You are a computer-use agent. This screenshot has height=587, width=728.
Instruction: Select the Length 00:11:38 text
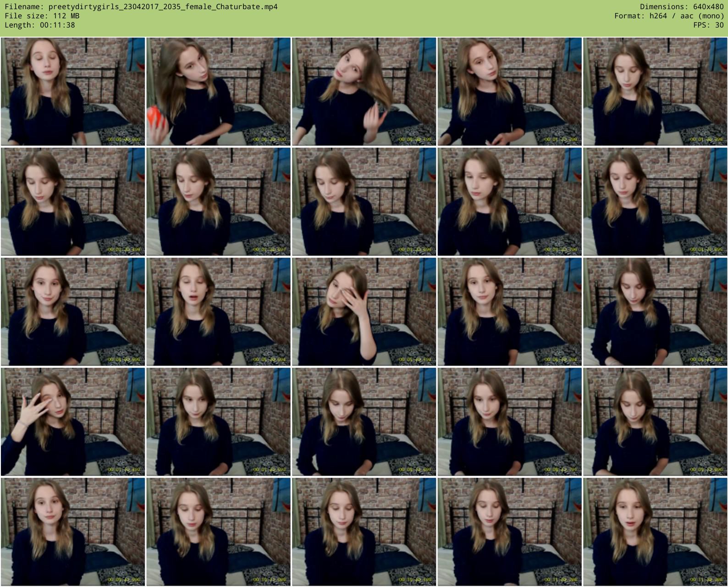click(x=39, y=25)
